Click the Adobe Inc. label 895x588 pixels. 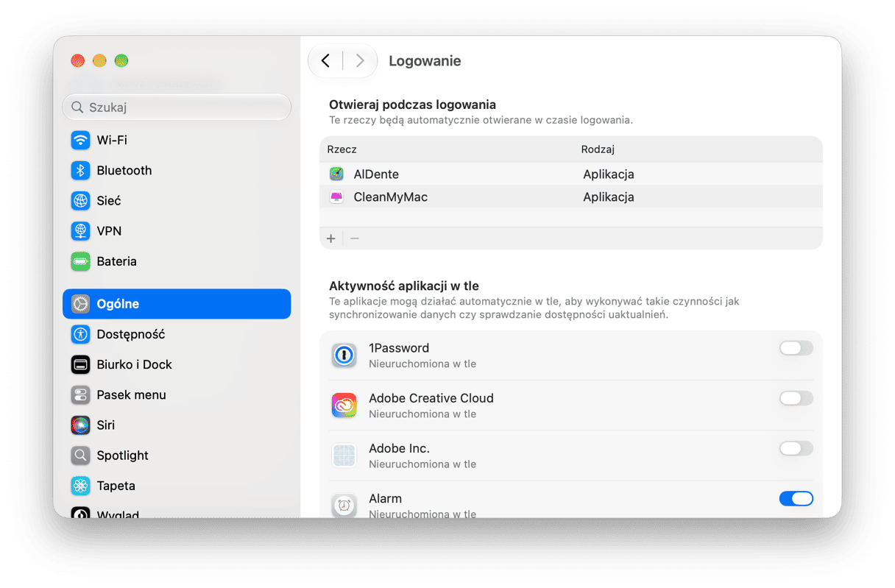(399, 448)
